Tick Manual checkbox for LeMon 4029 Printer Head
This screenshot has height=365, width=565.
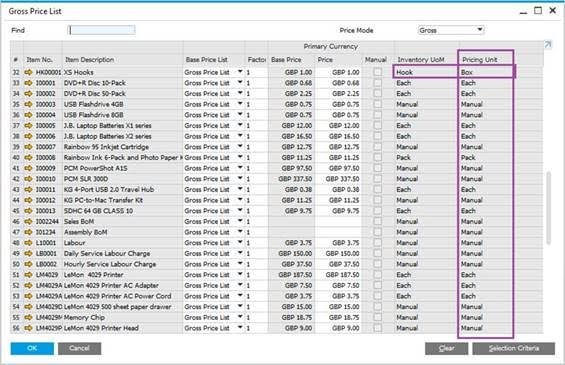[x=377, y=328]
